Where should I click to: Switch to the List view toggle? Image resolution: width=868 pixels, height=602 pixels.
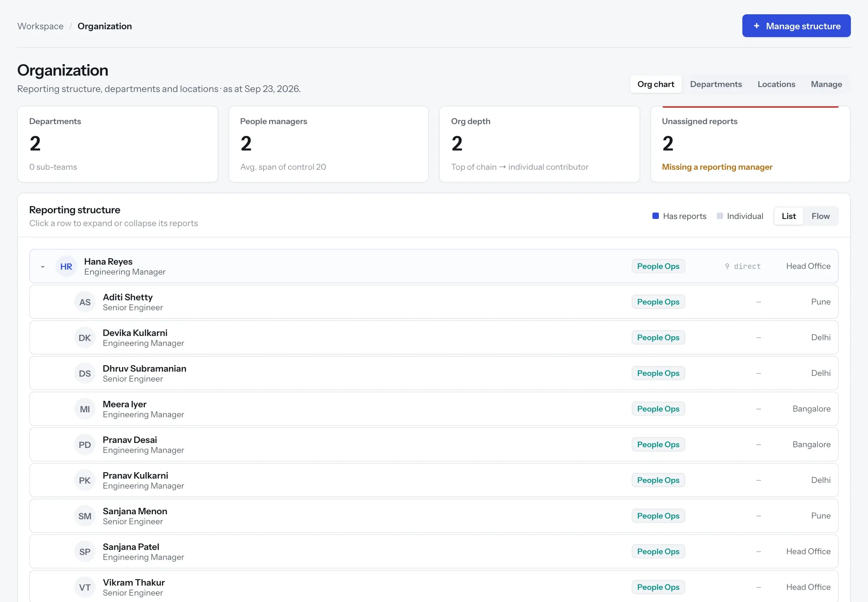788,216
